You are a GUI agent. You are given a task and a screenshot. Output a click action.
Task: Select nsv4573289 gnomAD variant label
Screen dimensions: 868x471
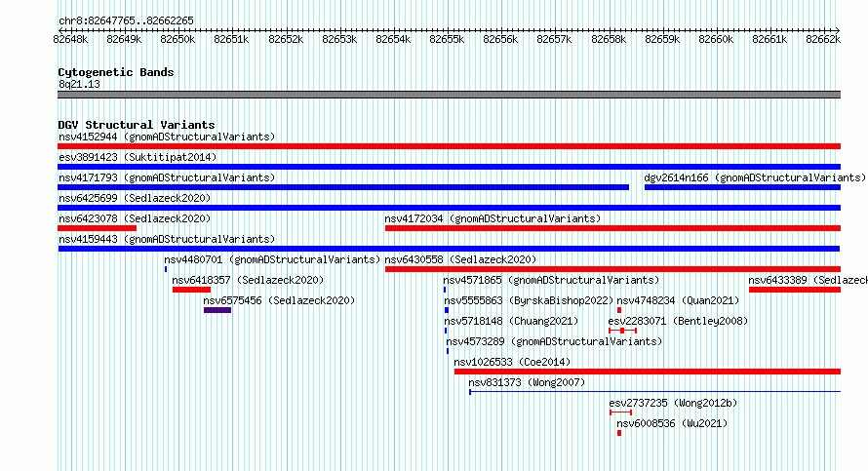pyautogui.click(x=554, y=341)
